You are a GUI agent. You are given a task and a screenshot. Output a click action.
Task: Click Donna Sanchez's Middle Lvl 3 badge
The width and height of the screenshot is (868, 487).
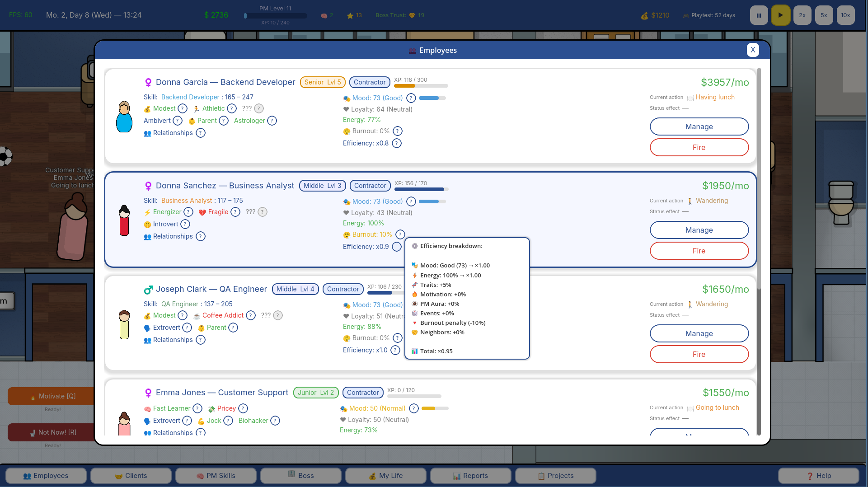pos(323,186)
